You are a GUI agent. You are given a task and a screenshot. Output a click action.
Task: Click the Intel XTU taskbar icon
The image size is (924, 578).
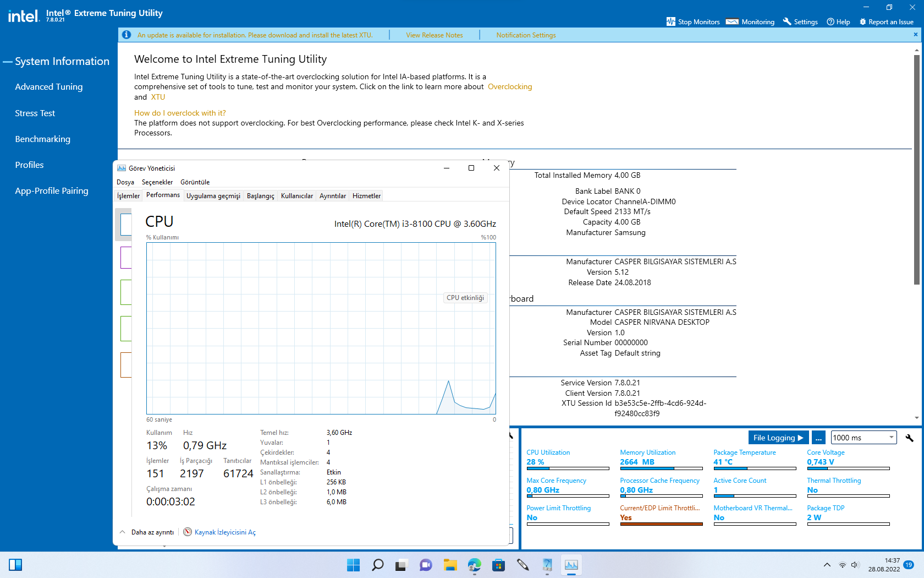coord(547,565)
